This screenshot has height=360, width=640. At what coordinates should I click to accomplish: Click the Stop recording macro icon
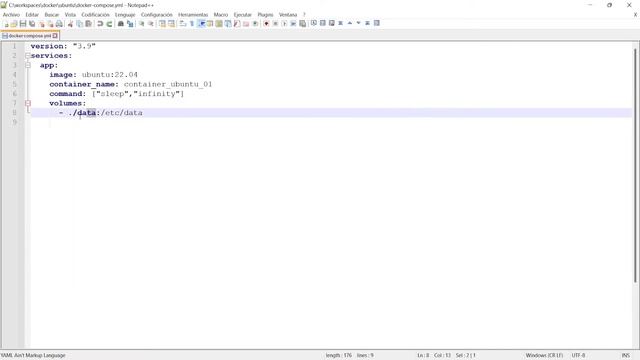click(275, 24)
